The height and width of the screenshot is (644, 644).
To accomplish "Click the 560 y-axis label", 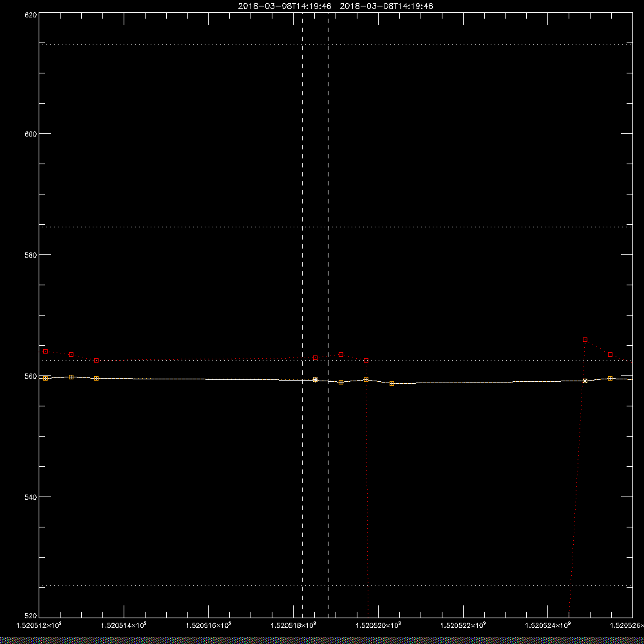I will coord(31,376).
